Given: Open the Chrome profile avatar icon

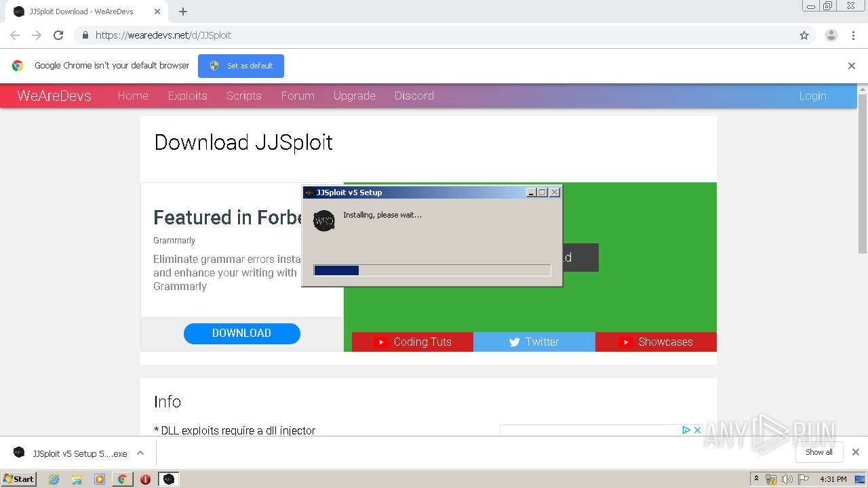Looking at the screenshot, I should pos(831,35).
